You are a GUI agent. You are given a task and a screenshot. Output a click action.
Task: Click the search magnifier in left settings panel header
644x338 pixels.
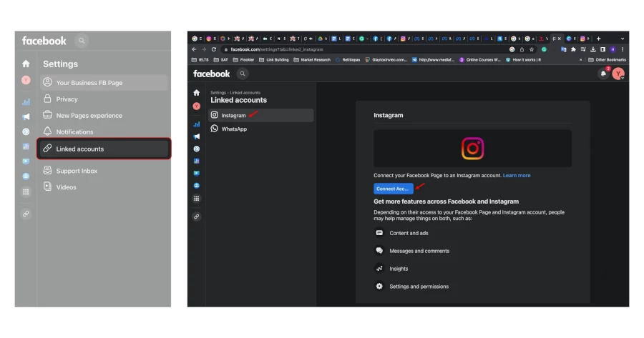point(82,41)
